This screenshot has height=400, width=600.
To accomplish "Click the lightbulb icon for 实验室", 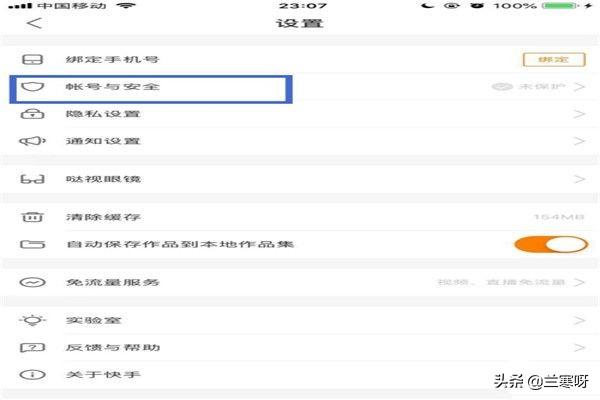I will pos(33,320).
